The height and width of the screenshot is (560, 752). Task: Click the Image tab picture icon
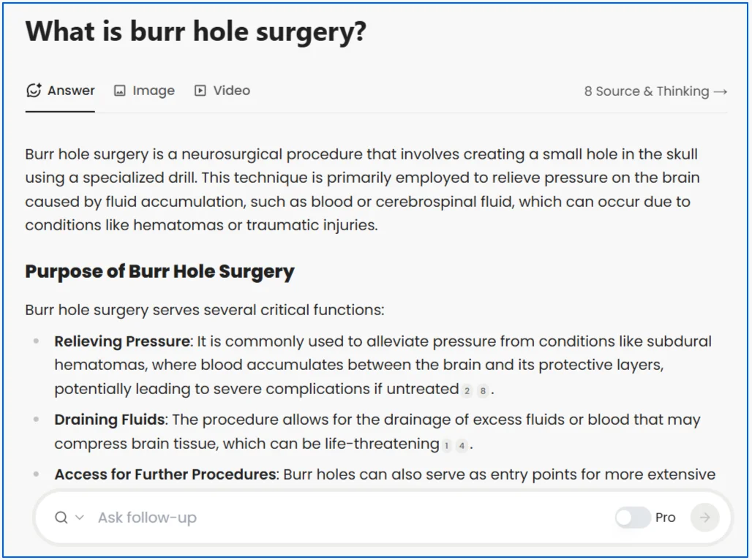coord(119,91)
